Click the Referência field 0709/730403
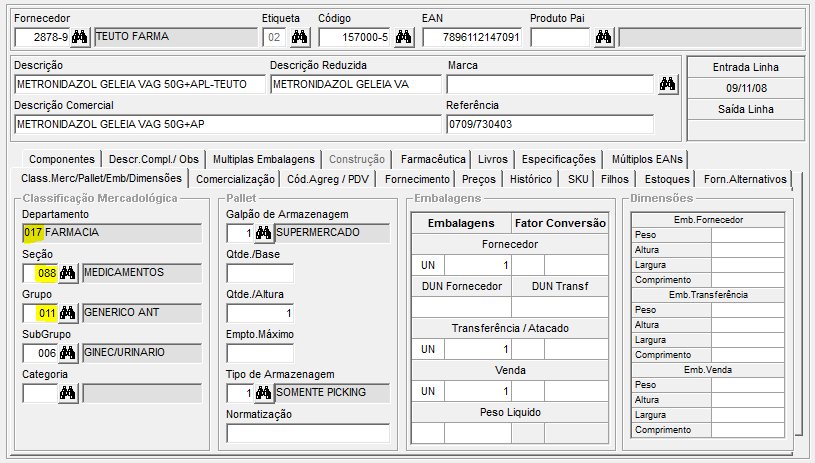815x463 pixels. 550,124
